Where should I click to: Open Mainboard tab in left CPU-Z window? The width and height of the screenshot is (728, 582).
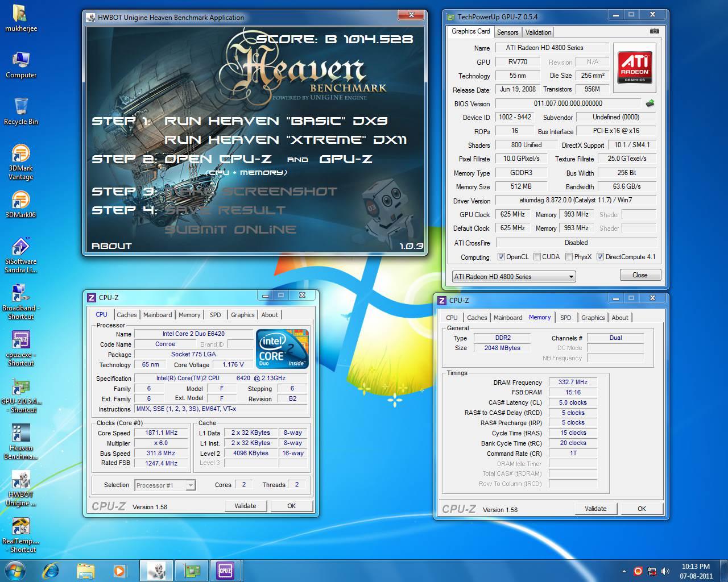point(158,315)
